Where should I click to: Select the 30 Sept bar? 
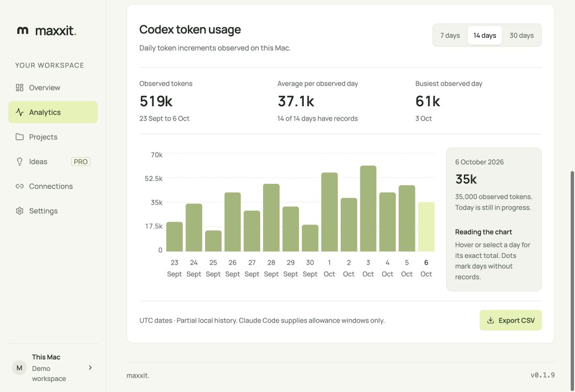pyautogui.click(x=310, y=238)
